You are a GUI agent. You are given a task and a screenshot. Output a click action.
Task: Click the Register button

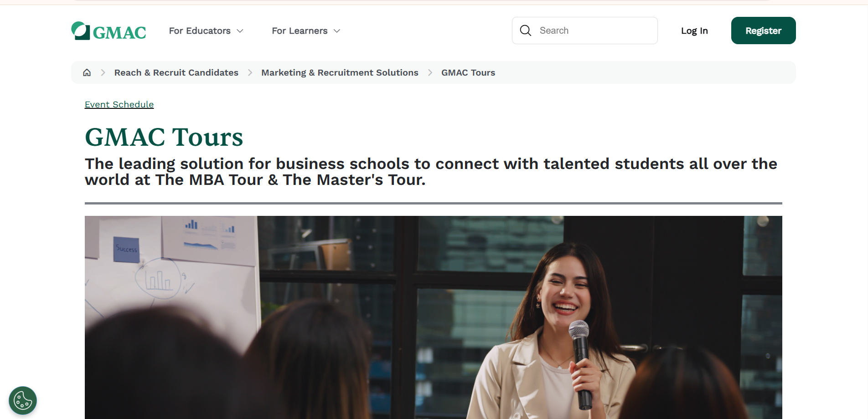click(763, 31)
